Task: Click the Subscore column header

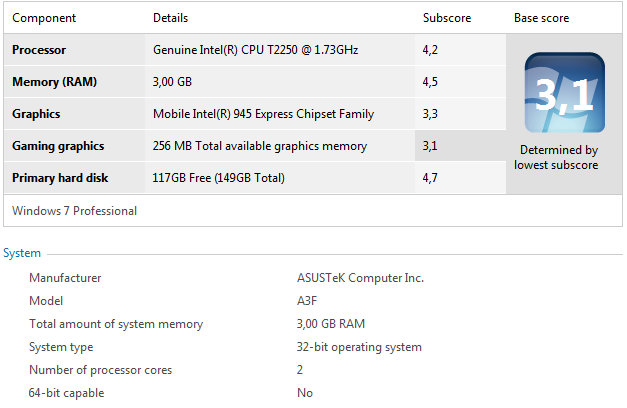Action: tap(447, 18)
